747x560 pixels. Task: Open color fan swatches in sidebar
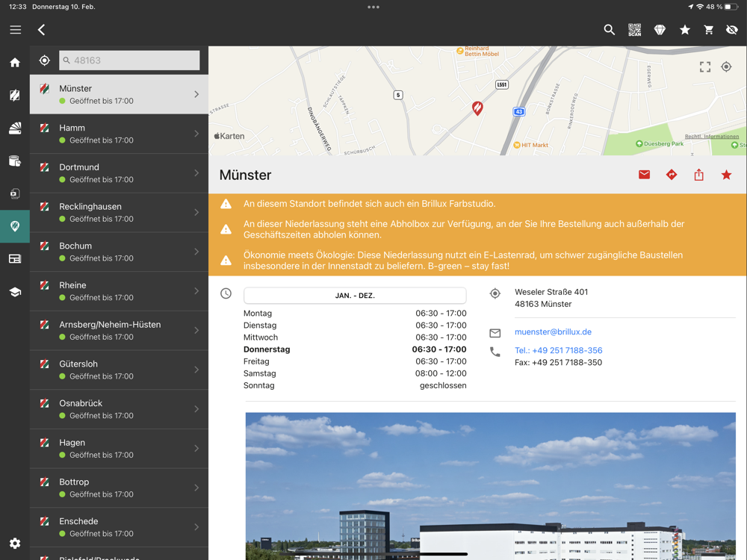(15, 128)
